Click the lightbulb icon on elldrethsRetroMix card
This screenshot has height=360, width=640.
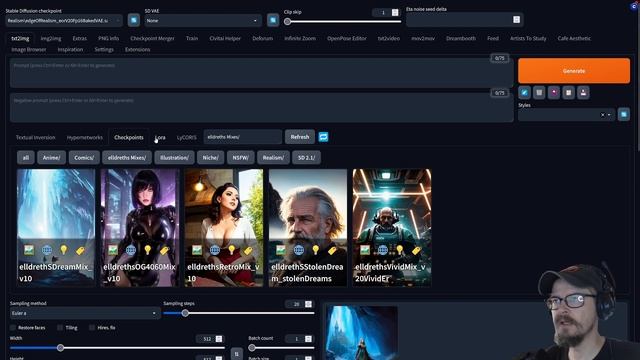(x=232, y=250)
